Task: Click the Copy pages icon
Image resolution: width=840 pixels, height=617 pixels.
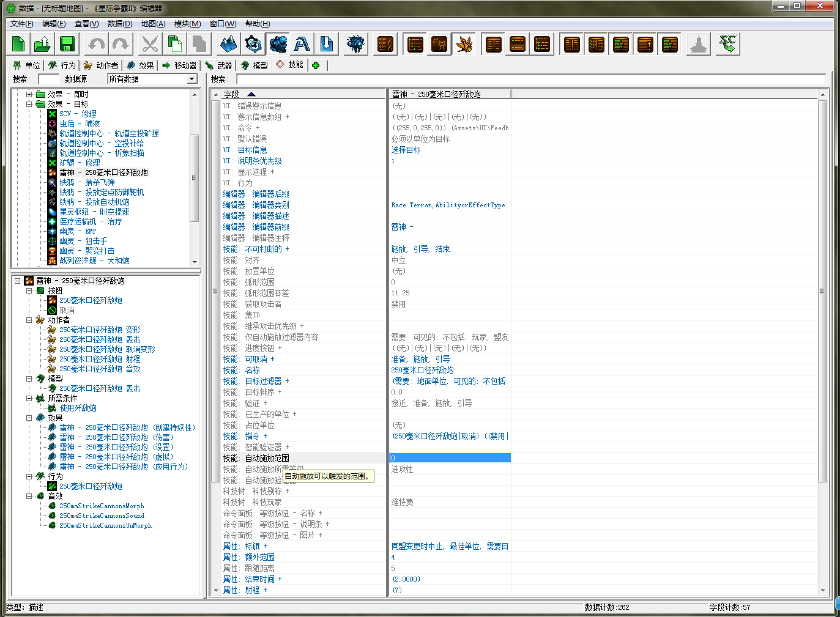Action: [174, 44]
